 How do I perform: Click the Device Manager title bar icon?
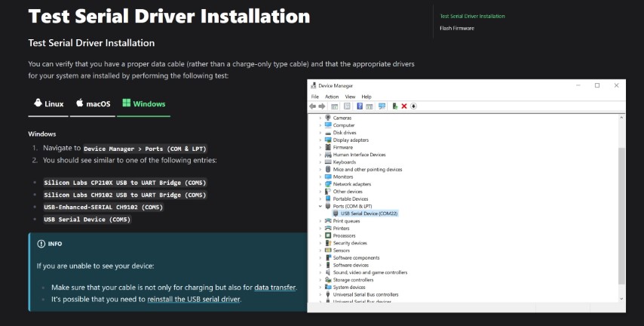click(x=314, y=85)
